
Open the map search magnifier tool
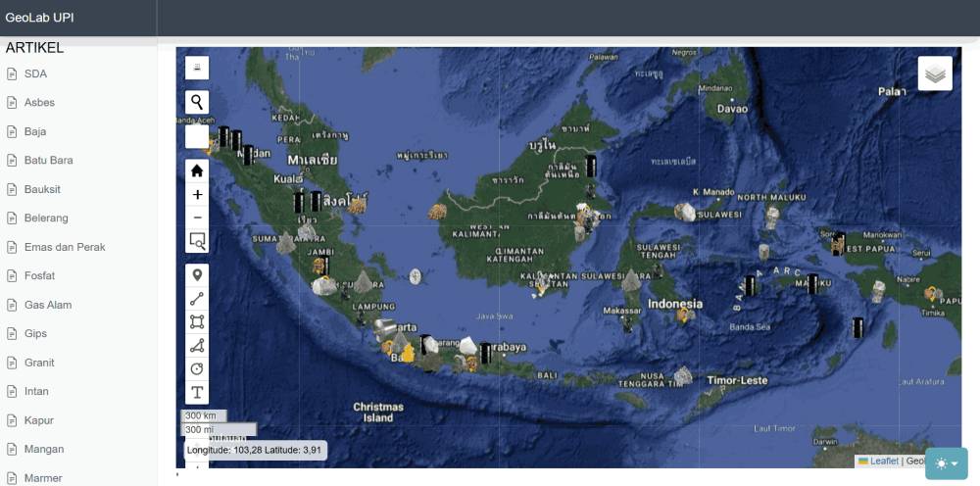[x=197, y=102]
